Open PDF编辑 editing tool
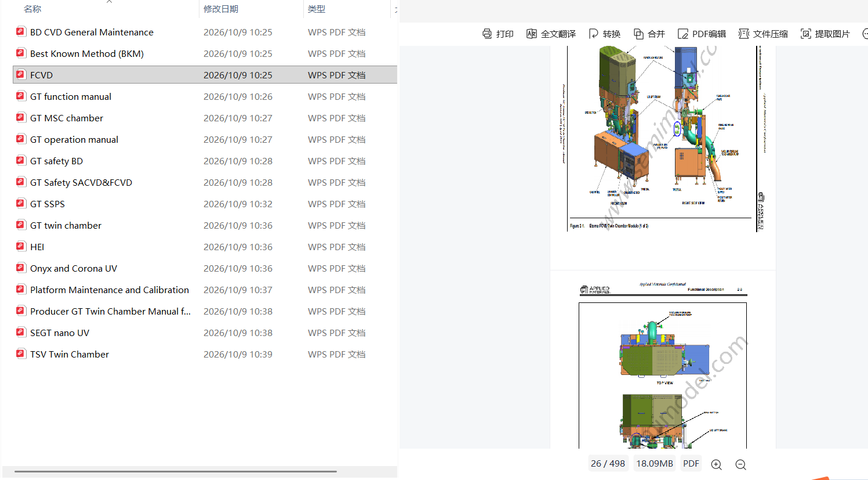 [x=702, y=34]
